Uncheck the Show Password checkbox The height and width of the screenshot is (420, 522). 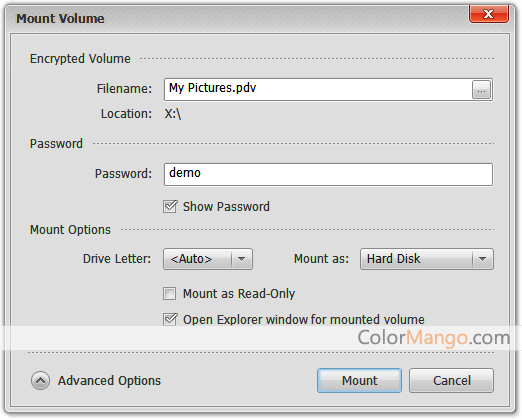pos(170,207)
